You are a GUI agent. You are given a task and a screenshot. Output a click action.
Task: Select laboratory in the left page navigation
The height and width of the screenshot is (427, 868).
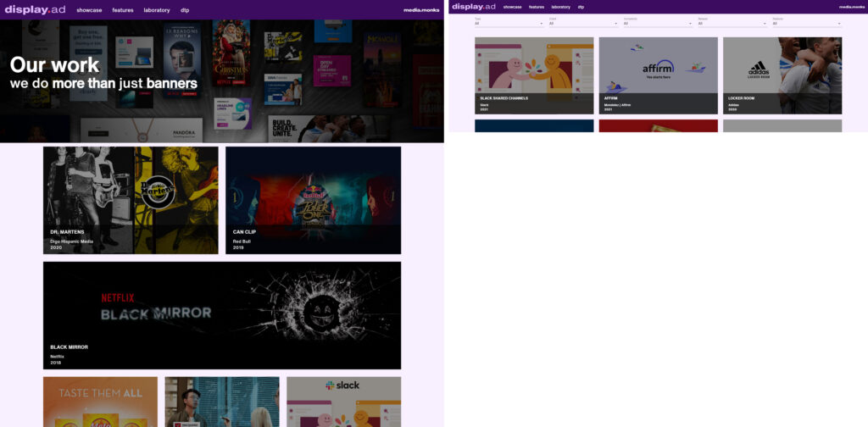(x=157, y=10)
